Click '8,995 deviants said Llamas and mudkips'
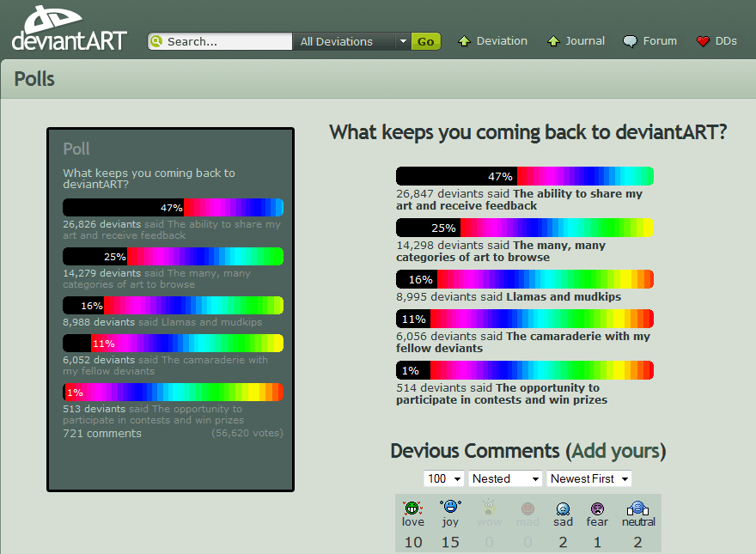 (509, 297)
